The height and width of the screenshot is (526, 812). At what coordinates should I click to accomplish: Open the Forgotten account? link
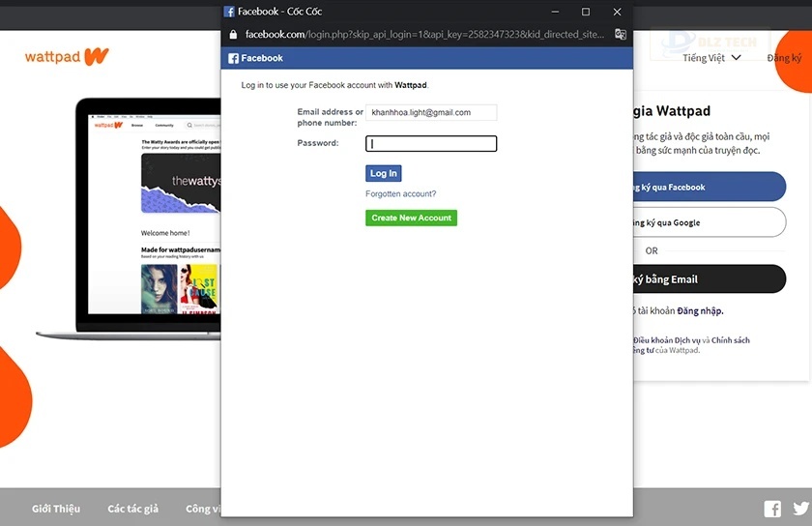click(400, 193)
